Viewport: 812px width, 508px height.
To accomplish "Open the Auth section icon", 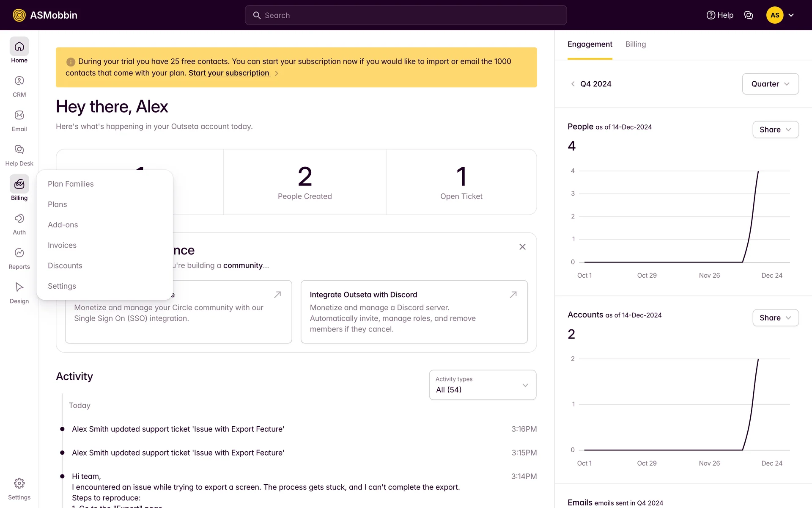I will point(19,219).
